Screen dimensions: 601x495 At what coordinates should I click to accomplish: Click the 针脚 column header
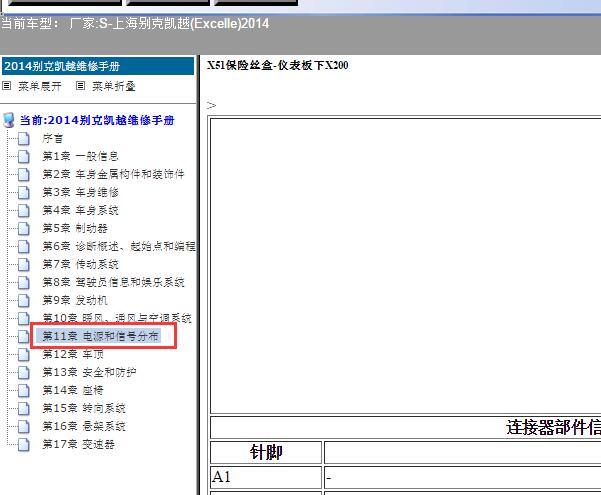(266, 452)
